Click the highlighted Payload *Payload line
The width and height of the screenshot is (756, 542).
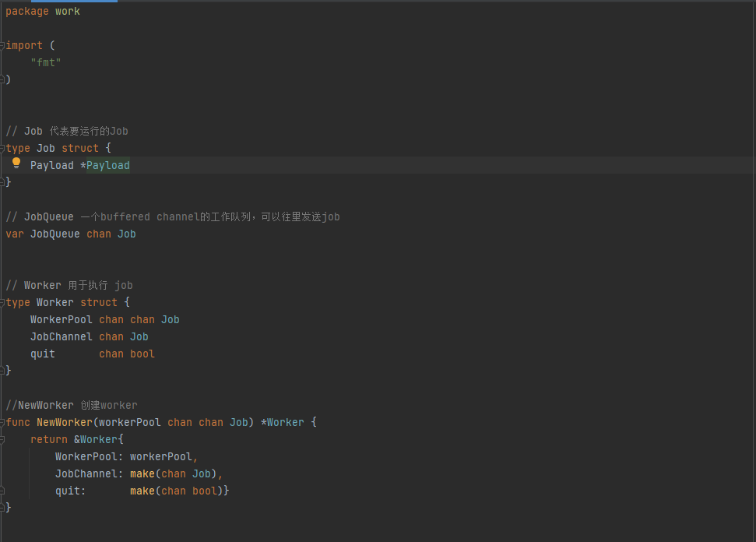(x=79, y=165)
